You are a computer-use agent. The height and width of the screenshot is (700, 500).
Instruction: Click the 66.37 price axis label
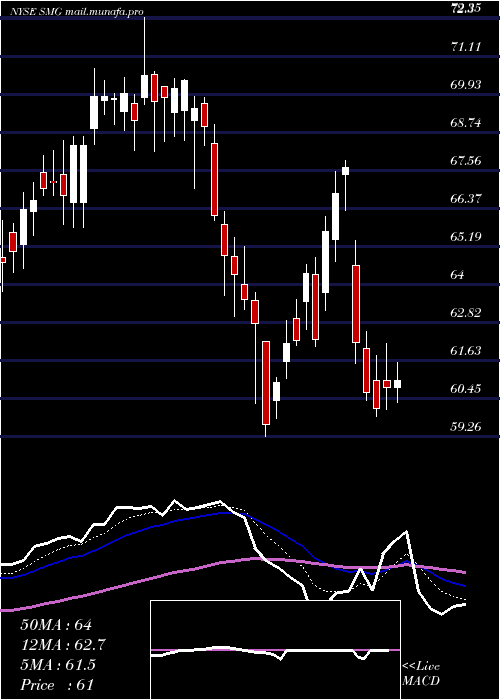[466, 198]
